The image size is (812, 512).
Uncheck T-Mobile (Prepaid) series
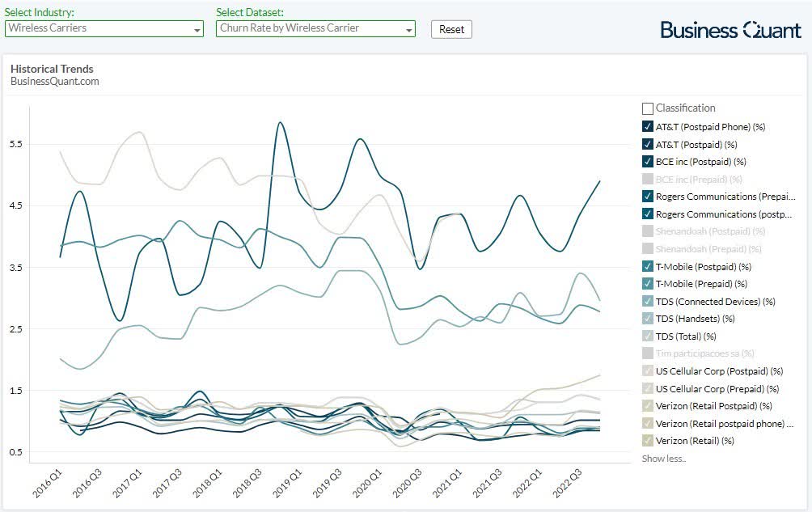[648, 284]
